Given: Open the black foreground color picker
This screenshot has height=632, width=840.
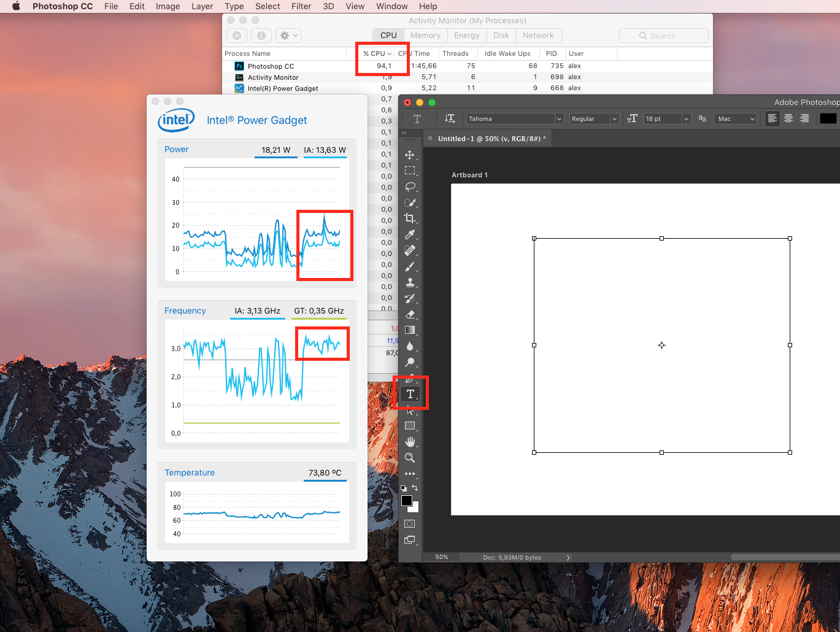Looking at the screenshot, I should tap(407, 501).
